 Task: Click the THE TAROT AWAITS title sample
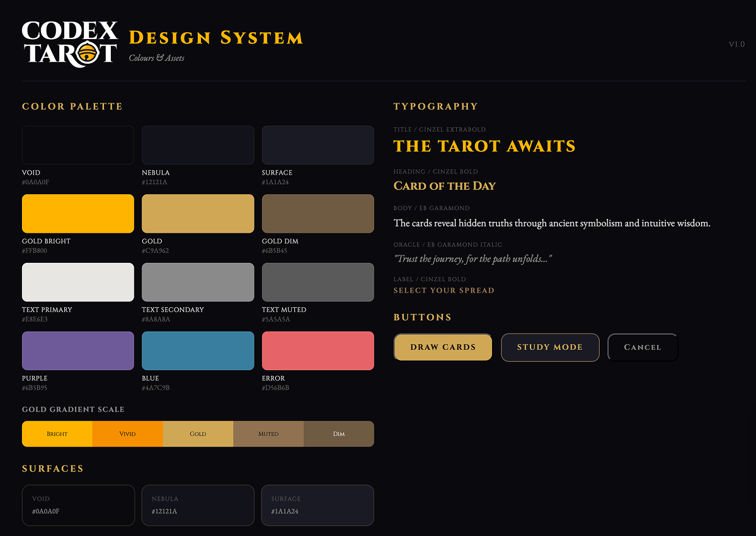tap(484, 146)
